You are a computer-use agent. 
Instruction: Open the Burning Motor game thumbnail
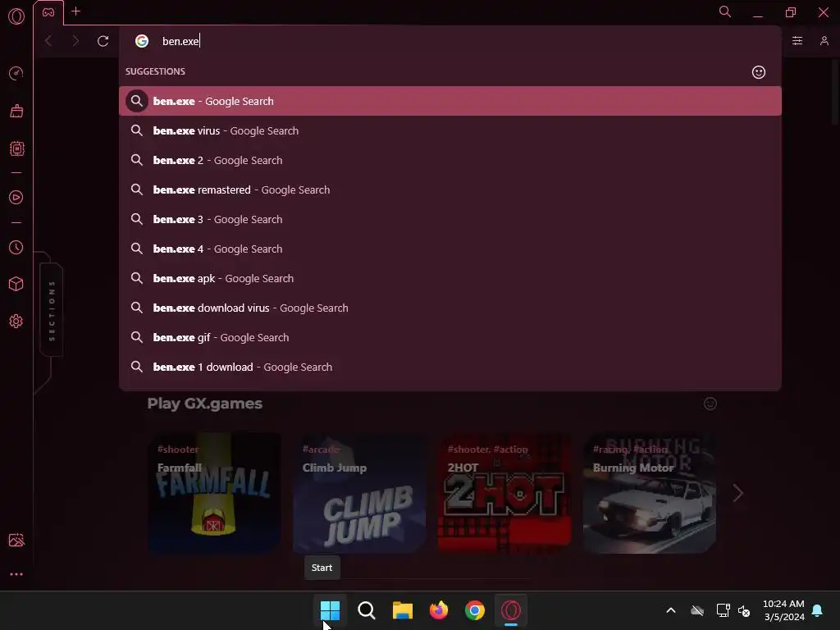pos(650,493)
